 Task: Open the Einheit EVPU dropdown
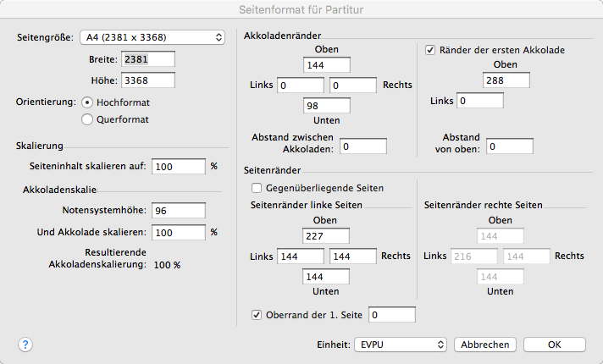point(400,345)
